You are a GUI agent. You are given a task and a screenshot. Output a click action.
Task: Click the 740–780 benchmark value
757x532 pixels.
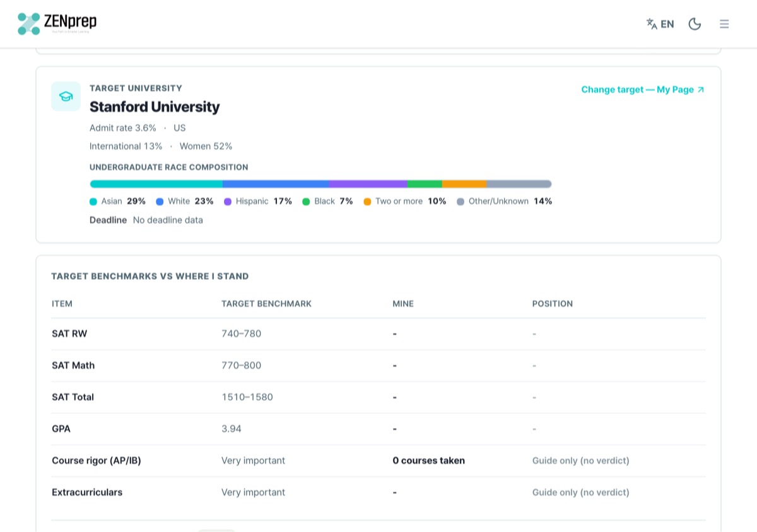pyautogui.click(x=241, y=333)
